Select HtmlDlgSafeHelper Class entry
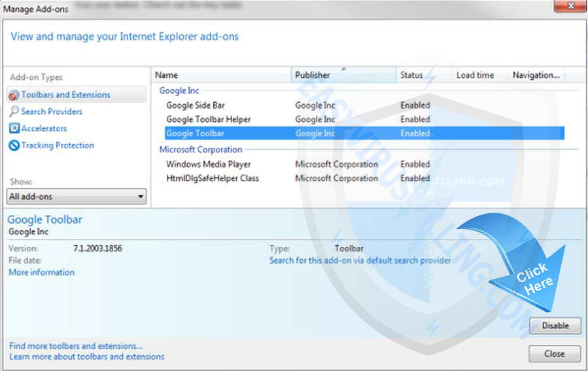 point(212,179)
